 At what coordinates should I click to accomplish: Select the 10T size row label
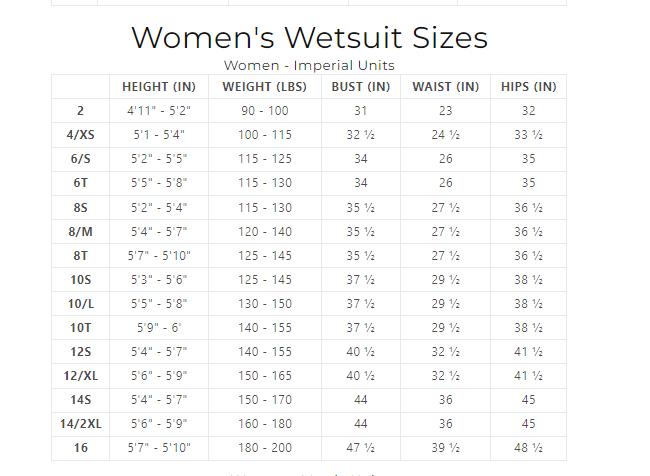pos(80,327)
